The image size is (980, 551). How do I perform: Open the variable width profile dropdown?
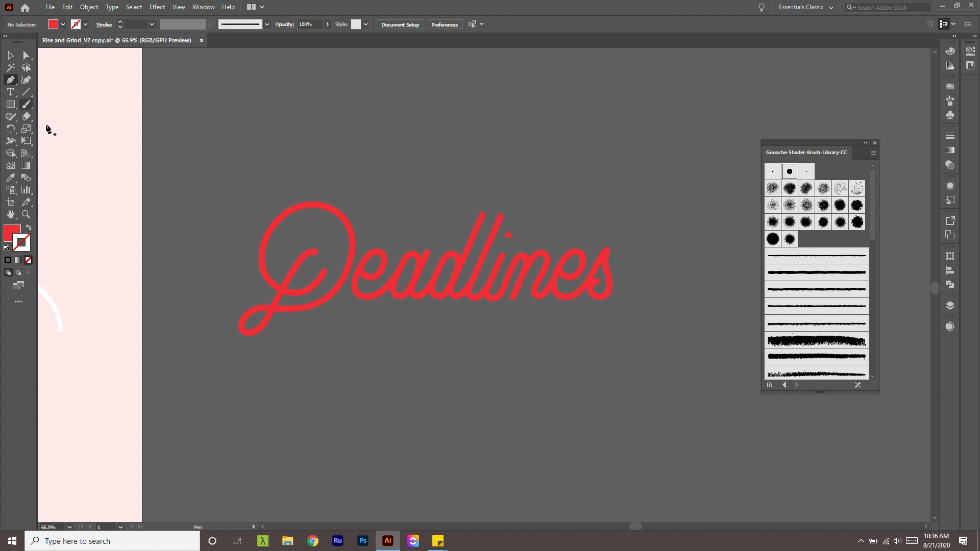coord(210,24)
